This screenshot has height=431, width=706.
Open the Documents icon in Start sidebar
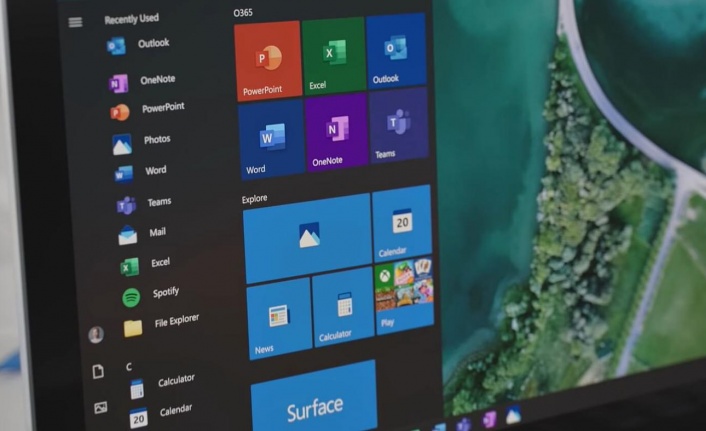pyautogui.click(x=98, y=372)
